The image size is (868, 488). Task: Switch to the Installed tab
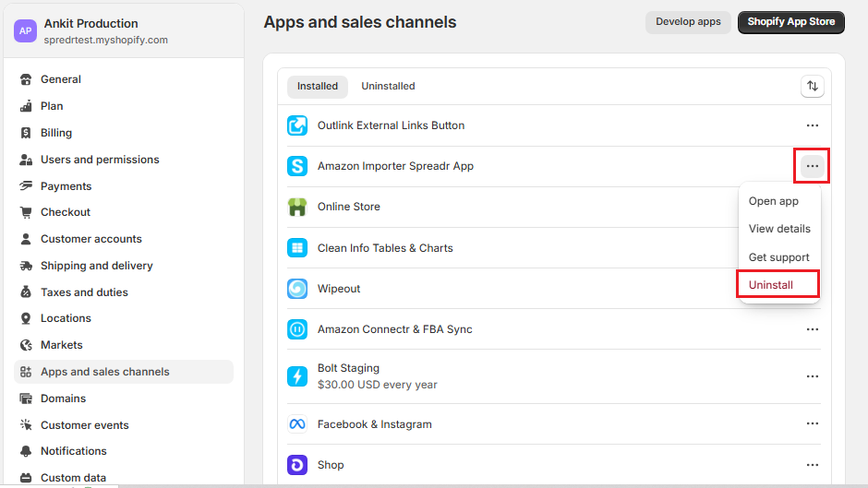[x=318, y=87]
